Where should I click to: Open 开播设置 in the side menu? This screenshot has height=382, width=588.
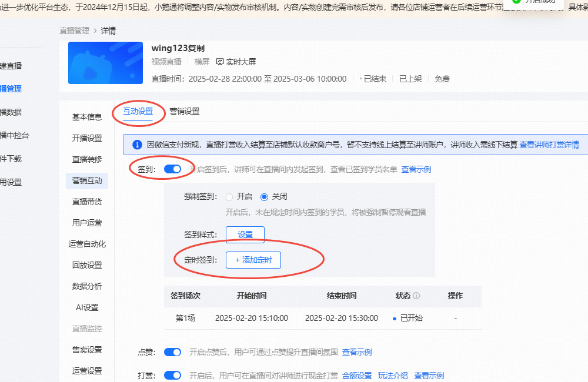click(87, 138)
